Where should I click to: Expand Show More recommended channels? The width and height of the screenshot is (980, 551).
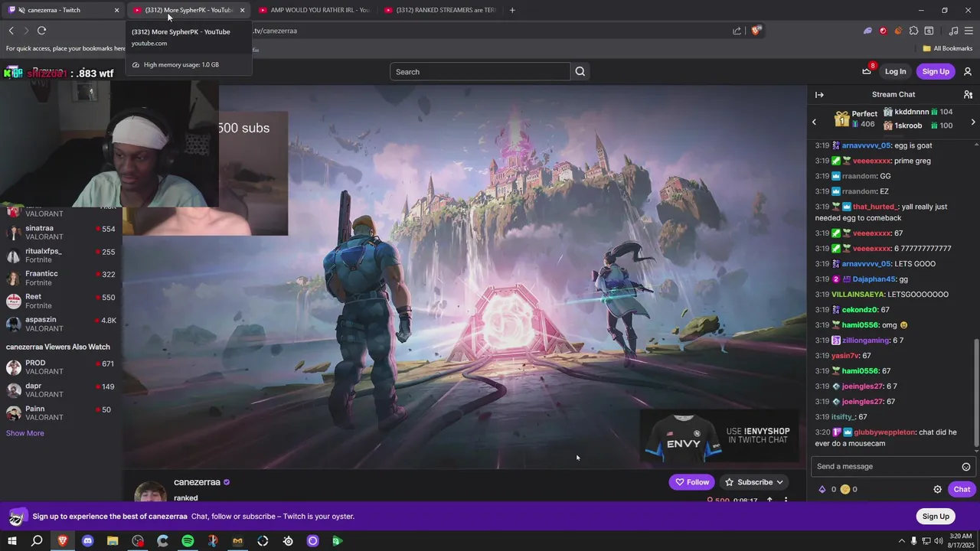(x=24, y=433)
